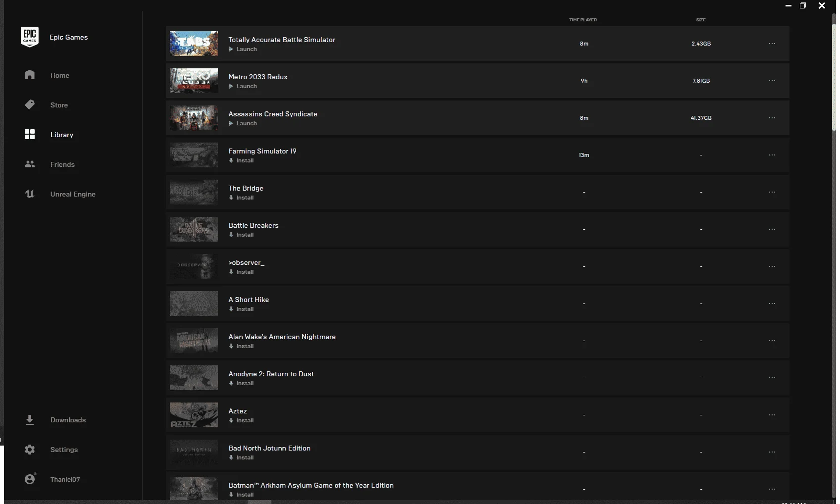Click the Epic Games logo icon
Image resolution: width=840 pixels, height=504 pixels.
pyautogui.click(x=30, y=37)
